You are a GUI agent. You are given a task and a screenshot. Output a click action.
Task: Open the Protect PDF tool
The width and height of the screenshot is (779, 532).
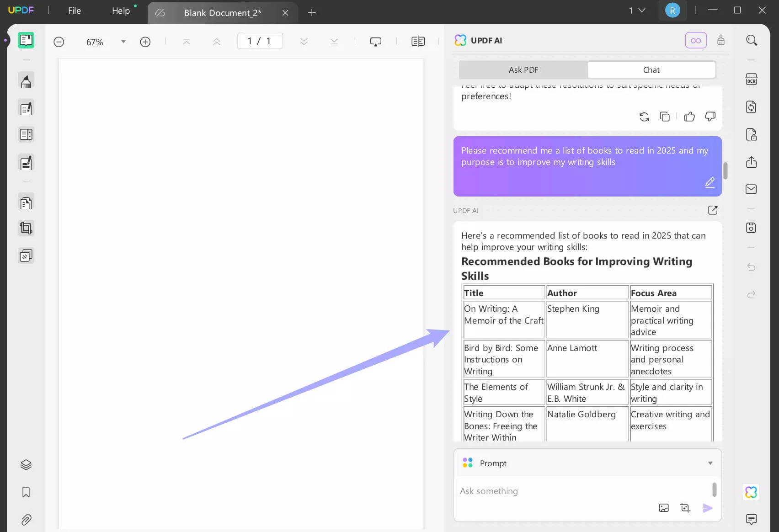(752, 134)
